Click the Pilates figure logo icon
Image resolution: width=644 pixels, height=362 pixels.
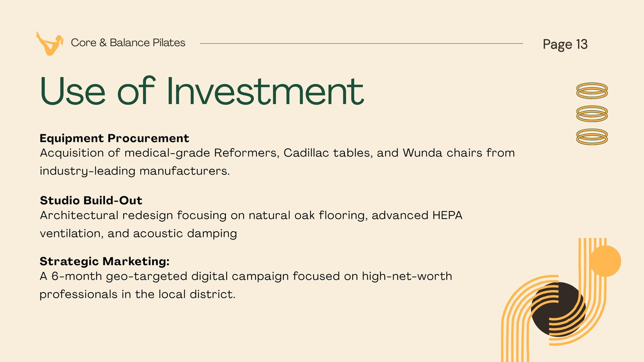(50, 43)
